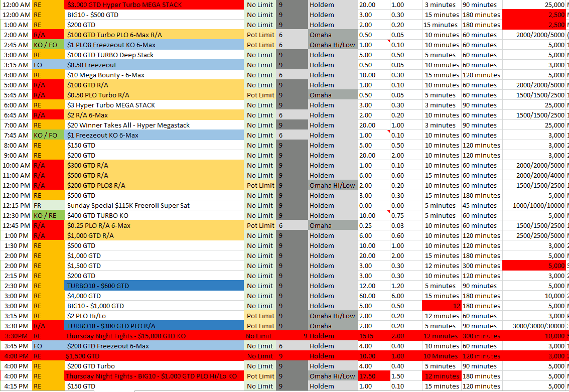Screen dimensions: 569x392
Task: Click the '15+5' buy-in cell
Action: pos(374,336)
